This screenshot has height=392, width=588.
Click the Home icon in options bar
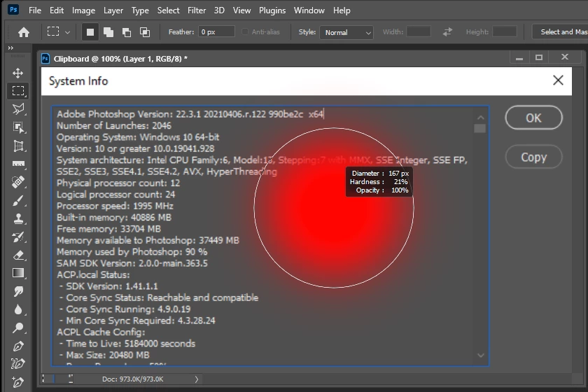tap(24, 32)
